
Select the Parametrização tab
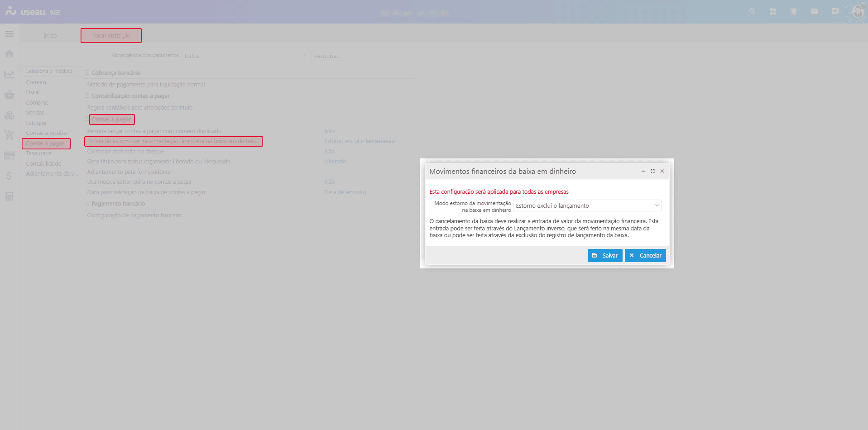(x=111, y=36)
